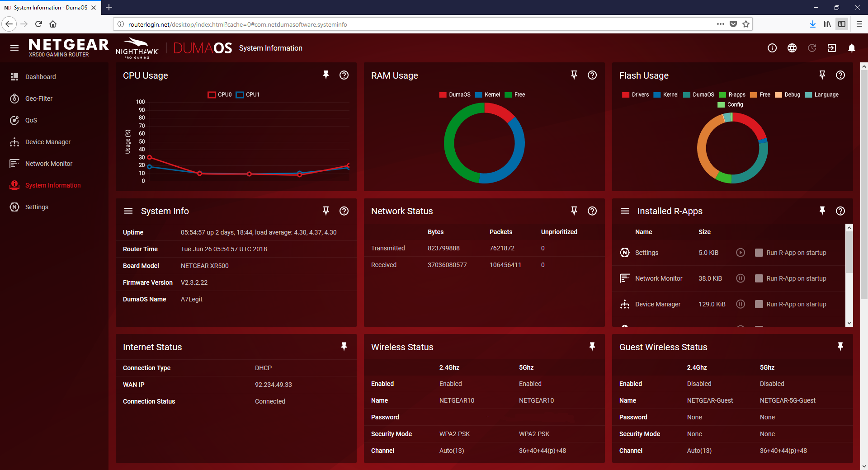Toggle Kernel series in RAM legend
The width and height of the screenshot is (868, 470).
487,94
